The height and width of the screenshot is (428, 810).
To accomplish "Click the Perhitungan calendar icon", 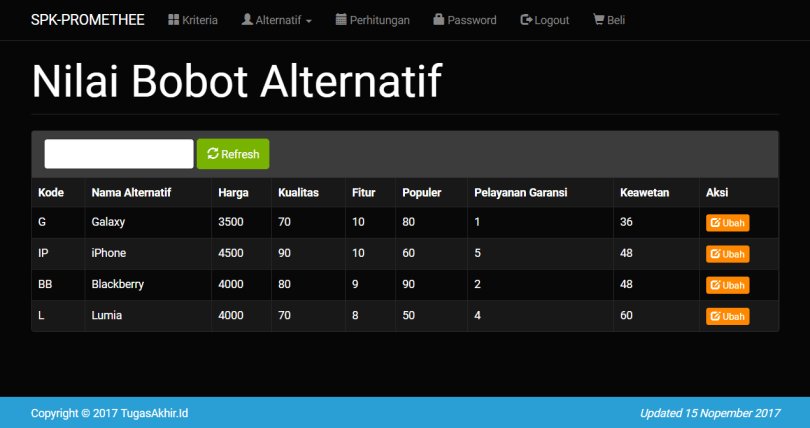I will [x=341, y=20].
